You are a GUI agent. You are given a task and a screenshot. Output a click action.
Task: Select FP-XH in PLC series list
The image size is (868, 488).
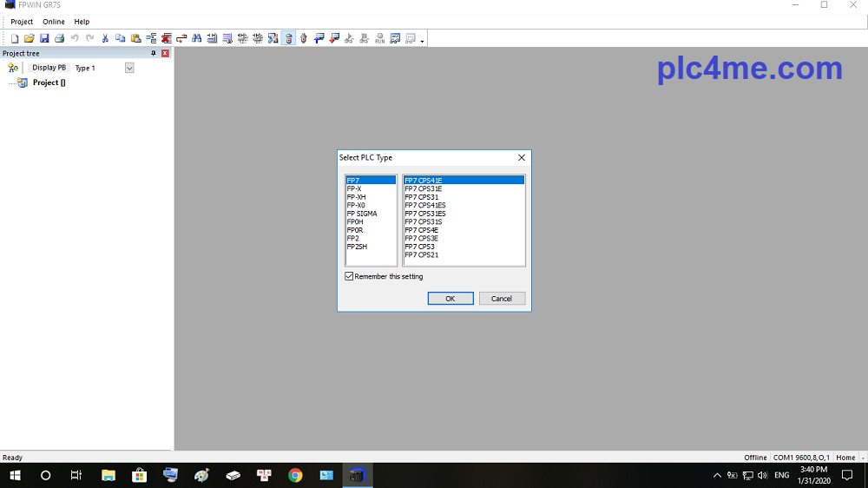click(356, 197)
